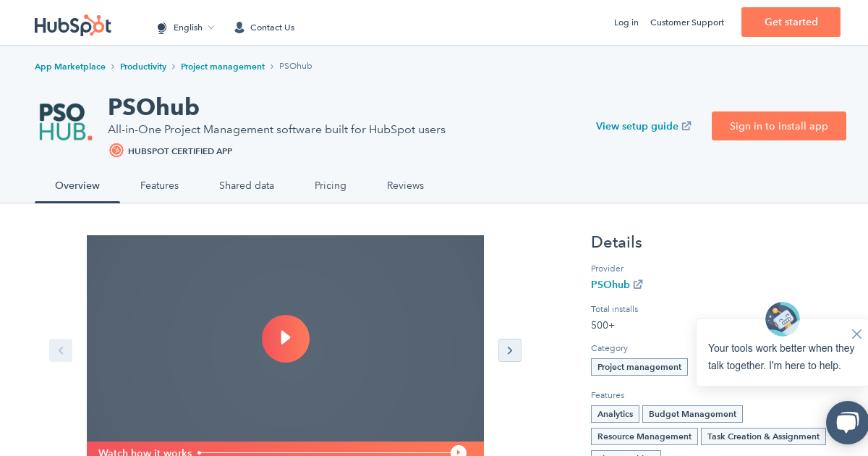Open the Reviews tab
The image size is (868, 456).
click(x=405, y=186)
